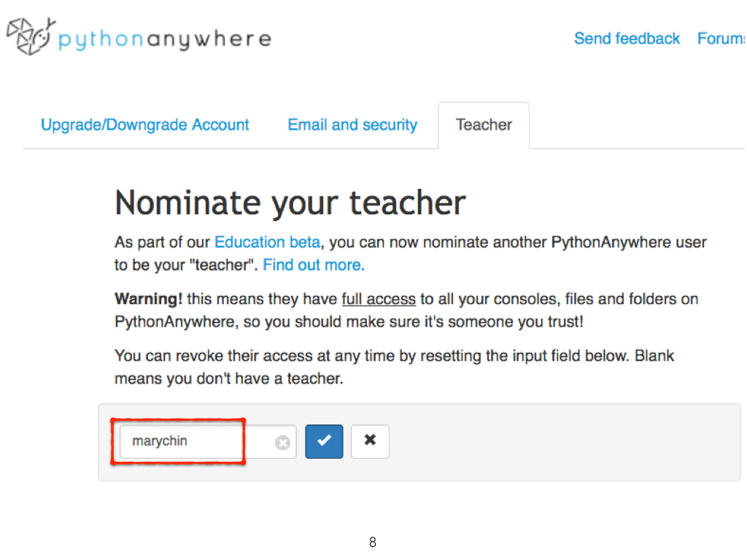
Task: Click the Find out more link
Action: (314, 265)
